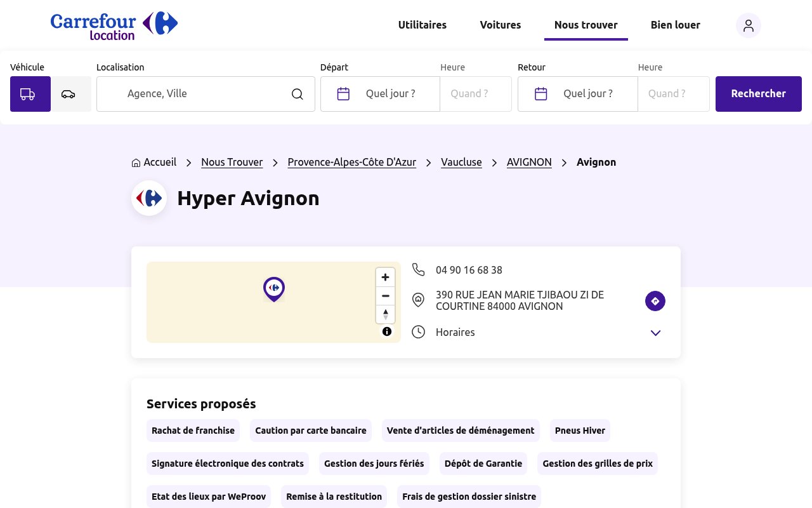This screenshot has height=508, width=812.
Task: Click the Services proposés heading
Action: (x=201, y=404)
